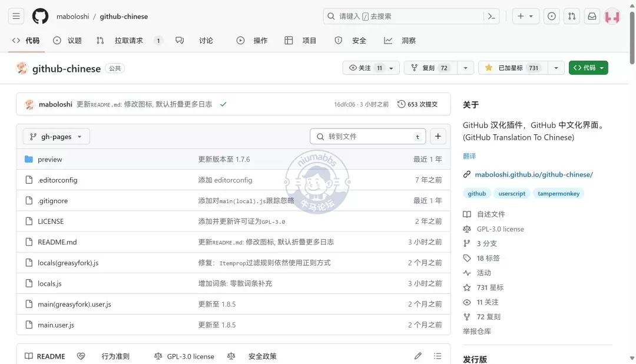Open the issues icon in top bar
The image size is (636, 364).
[x=552, y=16]
